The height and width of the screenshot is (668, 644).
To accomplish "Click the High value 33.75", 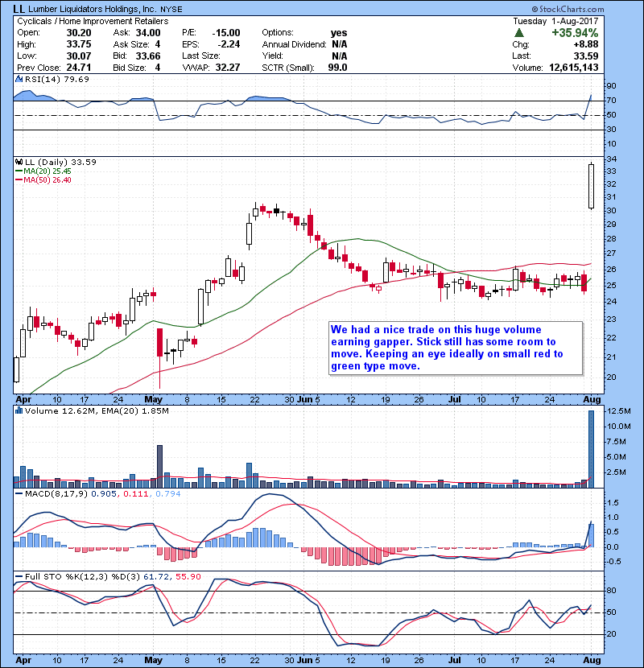I will (x=79, y=44).
